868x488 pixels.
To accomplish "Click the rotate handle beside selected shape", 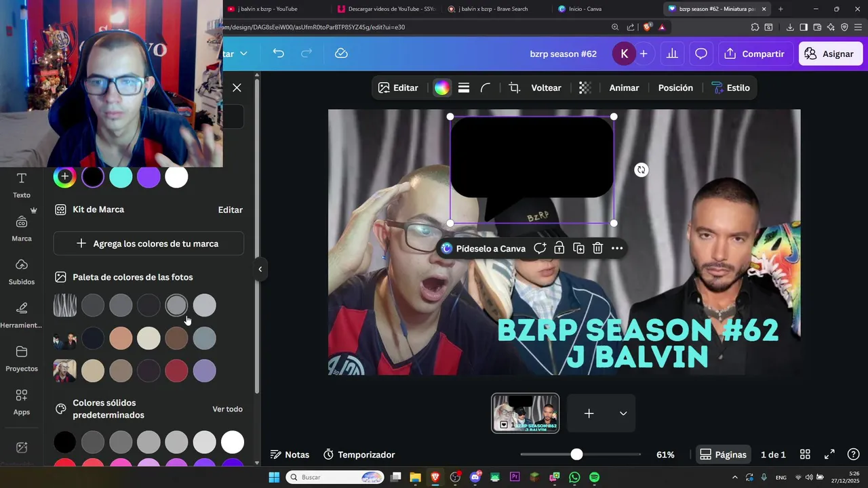I will tap(641, 170).
